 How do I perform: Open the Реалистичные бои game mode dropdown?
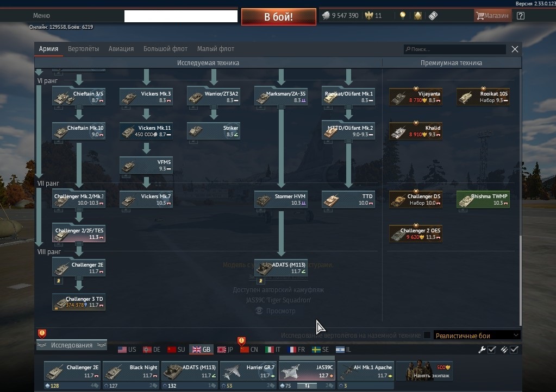[x=477, y=336]
